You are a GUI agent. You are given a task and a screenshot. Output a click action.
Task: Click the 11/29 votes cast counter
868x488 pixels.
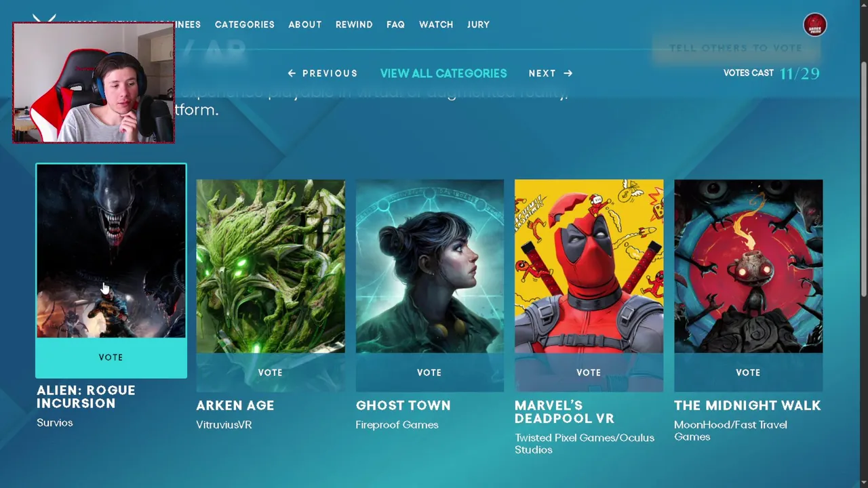point(800,73)
